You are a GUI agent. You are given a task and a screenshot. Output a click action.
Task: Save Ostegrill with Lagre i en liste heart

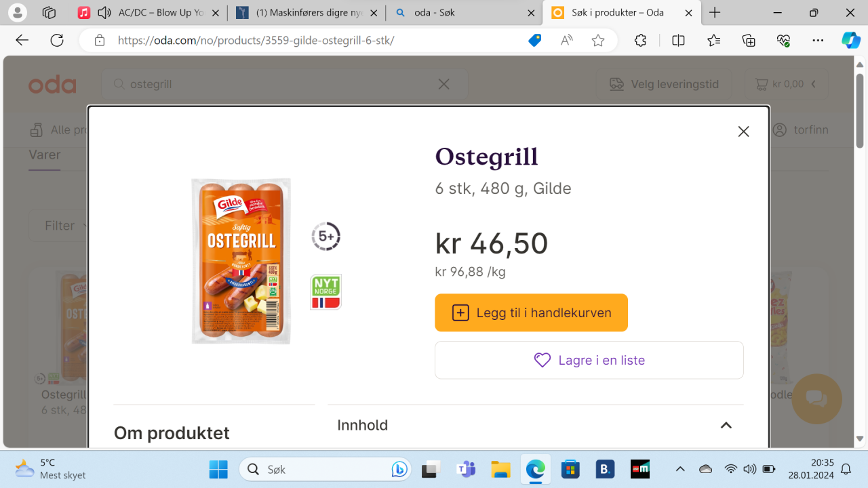tap(589, 360)
